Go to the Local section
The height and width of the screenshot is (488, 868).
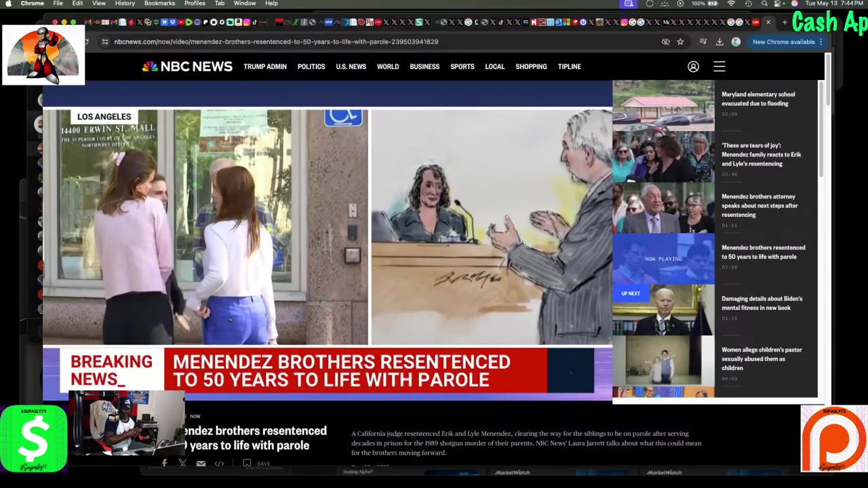coord(495,66)
